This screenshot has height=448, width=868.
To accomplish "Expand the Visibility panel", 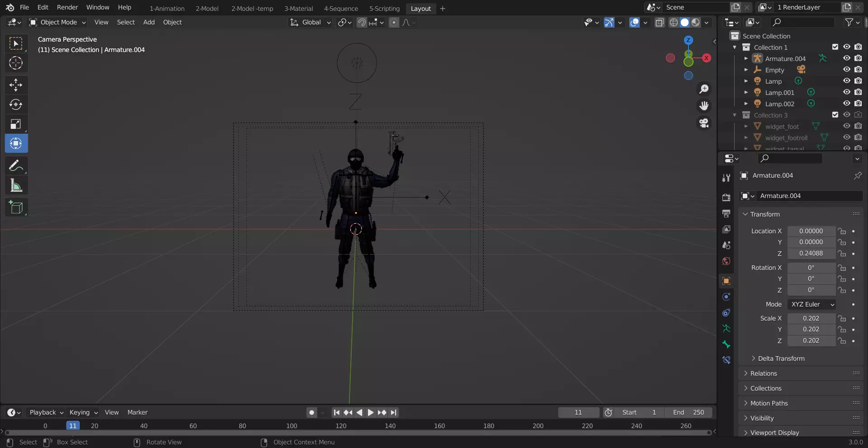I will coord(800,418).
